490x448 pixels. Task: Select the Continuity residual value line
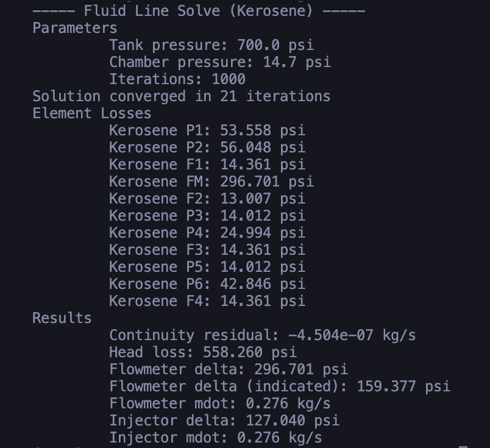262,335
